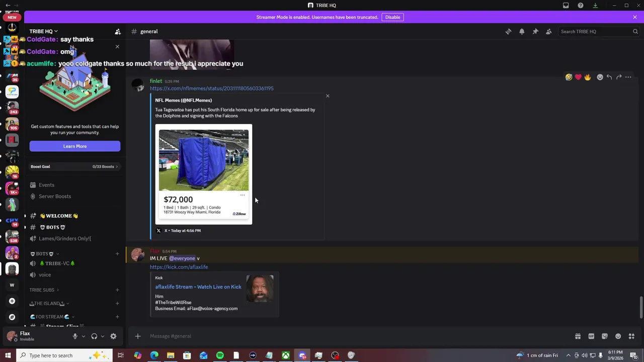Open add reaction picker on finlet's message
This screenshot has width=644, height=362.
[600, 77]
